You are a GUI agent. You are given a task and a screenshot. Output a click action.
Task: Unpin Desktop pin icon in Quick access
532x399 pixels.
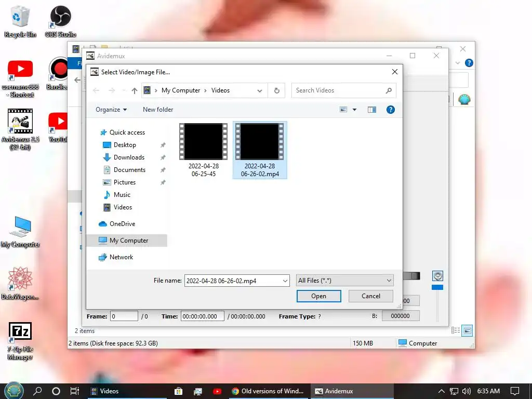[163, 145]
